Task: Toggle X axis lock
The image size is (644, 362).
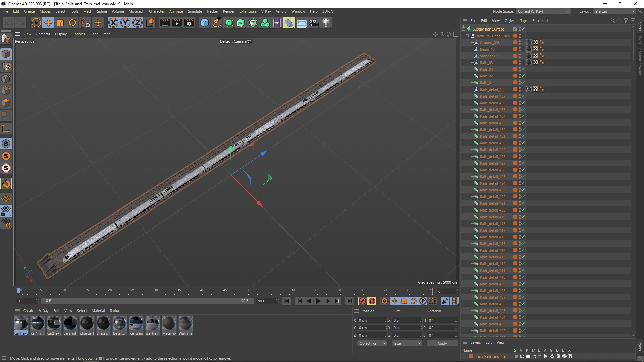Action: coord(113,23)
